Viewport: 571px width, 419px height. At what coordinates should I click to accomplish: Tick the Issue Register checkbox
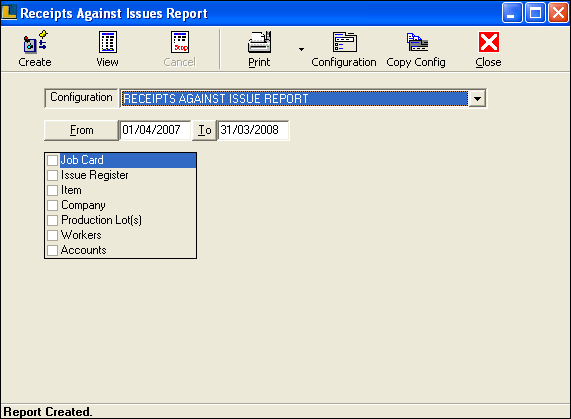(52, 175)
